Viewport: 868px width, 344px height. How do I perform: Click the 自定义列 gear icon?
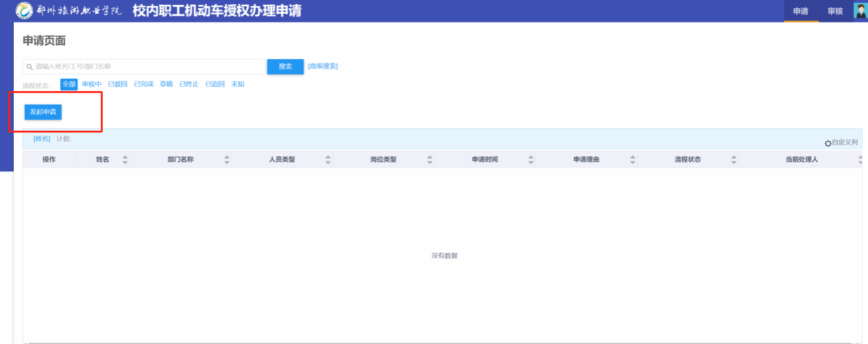828,143
